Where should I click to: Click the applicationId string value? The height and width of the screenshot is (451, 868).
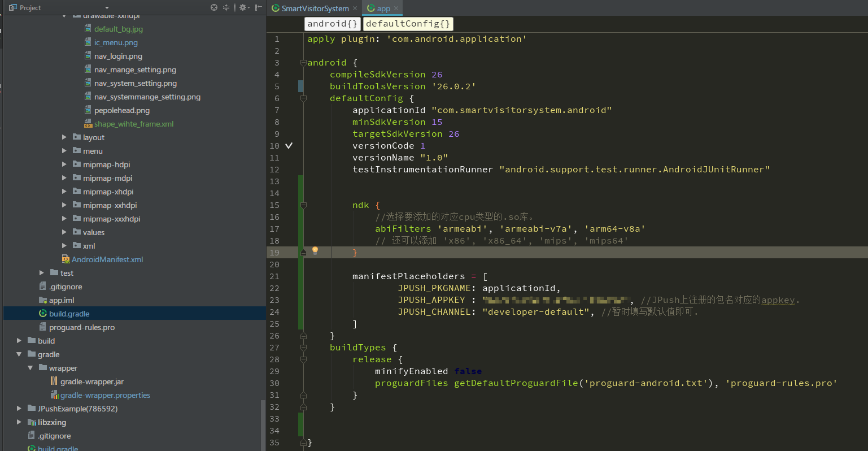tap(521, 110)
